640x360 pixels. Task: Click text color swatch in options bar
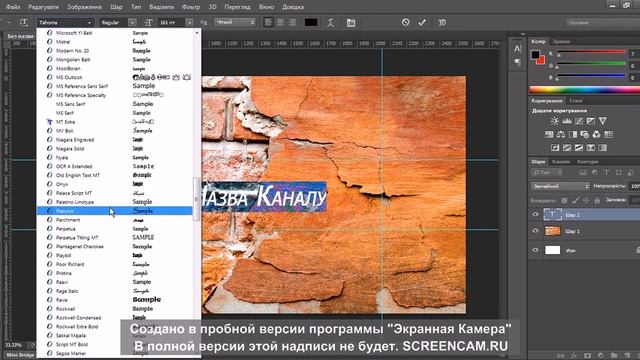tap(311, 22)
